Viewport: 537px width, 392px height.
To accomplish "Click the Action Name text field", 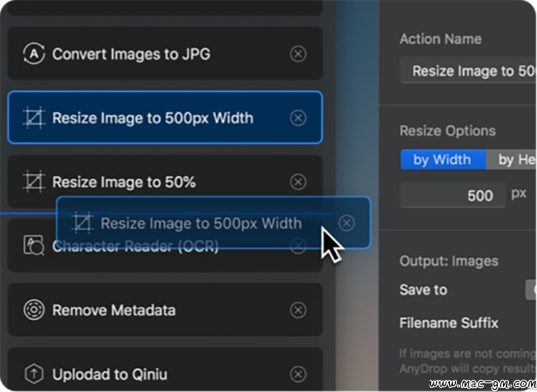I will coord(468,70).
